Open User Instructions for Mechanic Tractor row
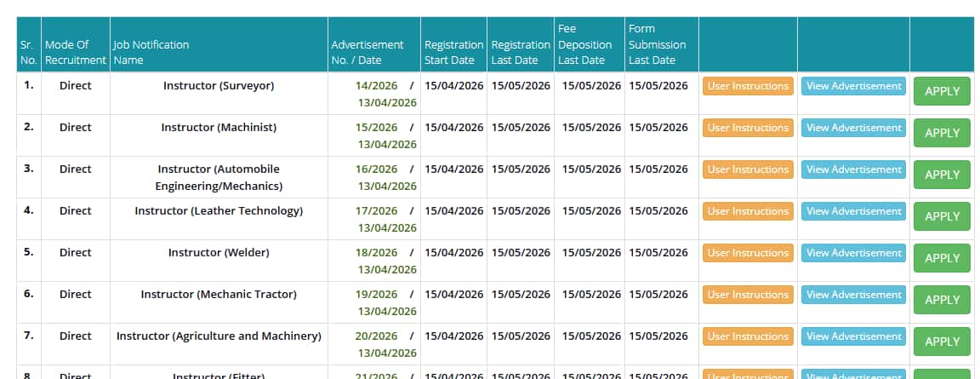 [x=748, y=295]
